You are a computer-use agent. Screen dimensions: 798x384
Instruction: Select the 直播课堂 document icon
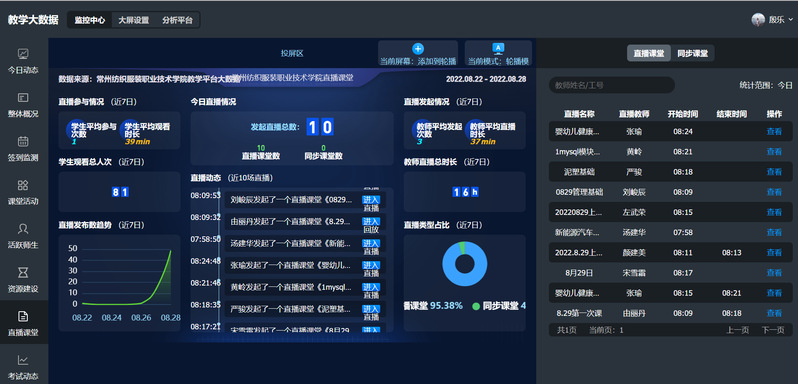tap(23, 316)
